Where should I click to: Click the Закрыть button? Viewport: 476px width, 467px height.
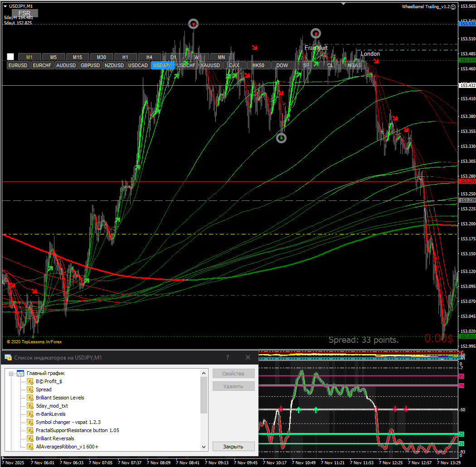[x=233, y=447]
